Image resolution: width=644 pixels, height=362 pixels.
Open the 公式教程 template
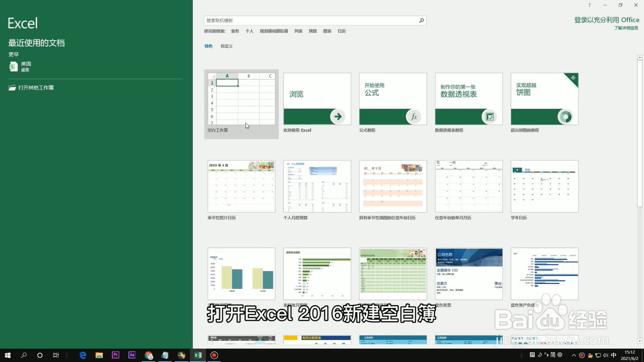[x=393, y=103]
